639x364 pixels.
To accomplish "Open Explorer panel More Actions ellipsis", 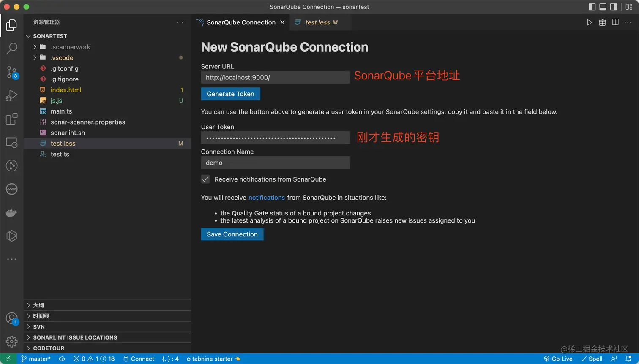I will (x=180, y=22).
